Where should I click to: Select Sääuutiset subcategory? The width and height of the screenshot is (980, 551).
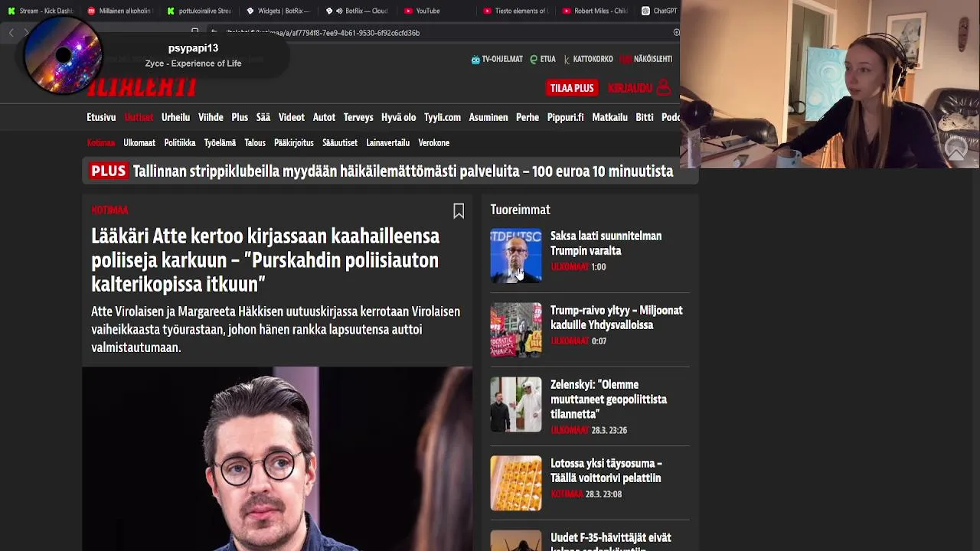[340, 143]
